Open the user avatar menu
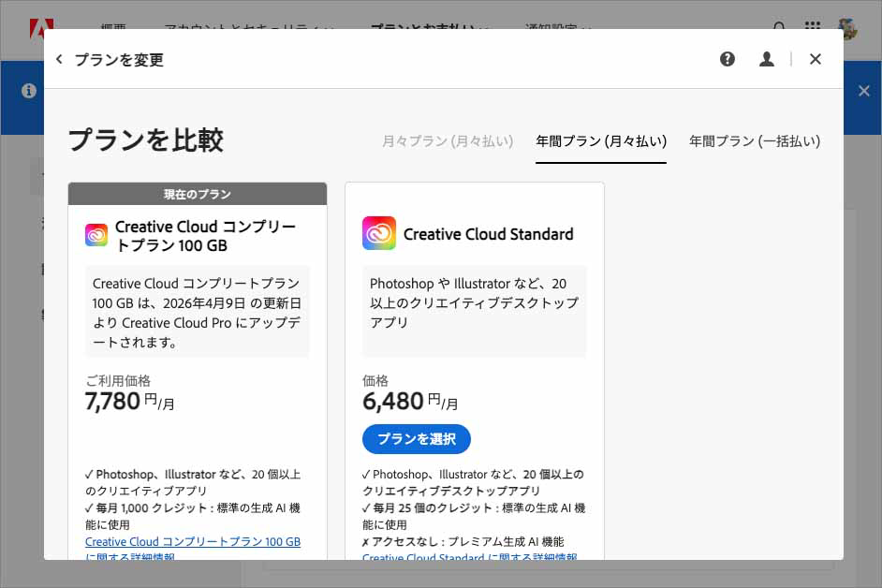Image resolution: width=882 pixels, height=588 pixels. (x=847, y=27)
